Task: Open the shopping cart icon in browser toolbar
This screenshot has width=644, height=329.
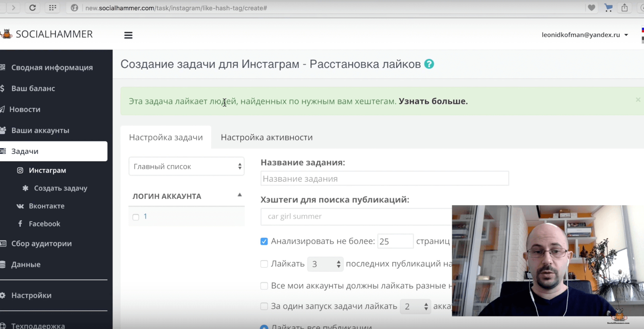Action: point(608,8)
